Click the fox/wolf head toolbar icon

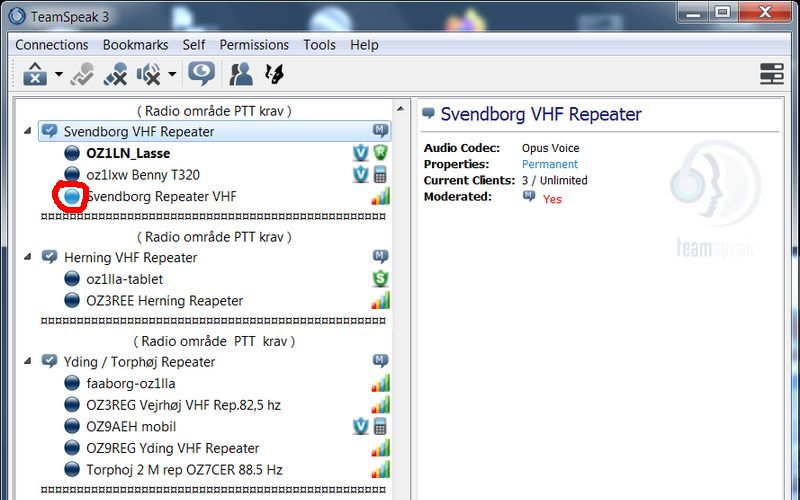click(x=274, y=74)
